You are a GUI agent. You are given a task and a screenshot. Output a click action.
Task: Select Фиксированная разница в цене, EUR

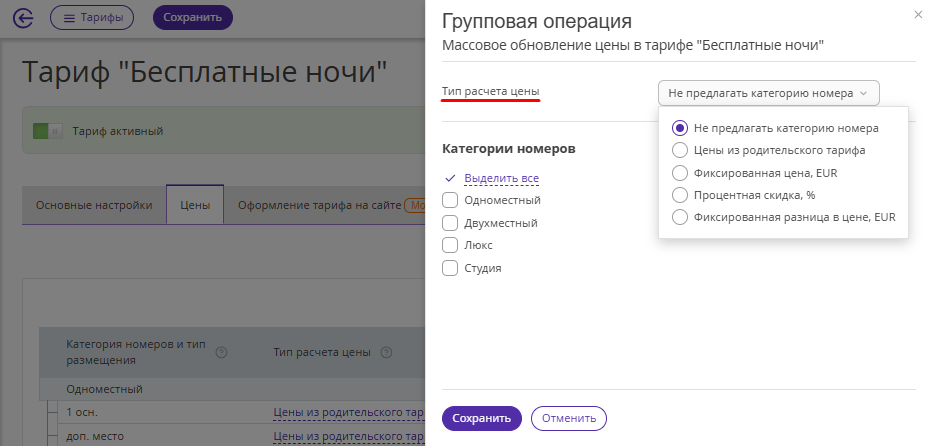tap(679, 217)
